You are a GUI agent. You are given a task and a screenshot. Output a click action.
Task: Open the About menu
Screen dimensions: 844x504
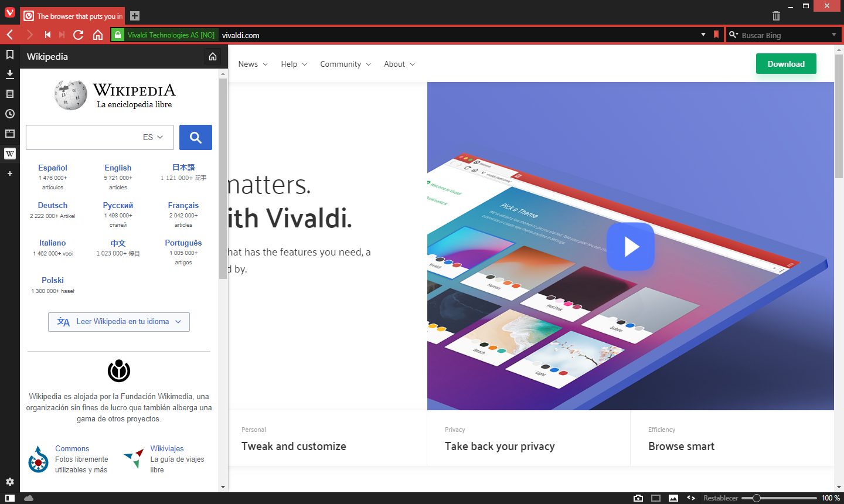[400, 64]
